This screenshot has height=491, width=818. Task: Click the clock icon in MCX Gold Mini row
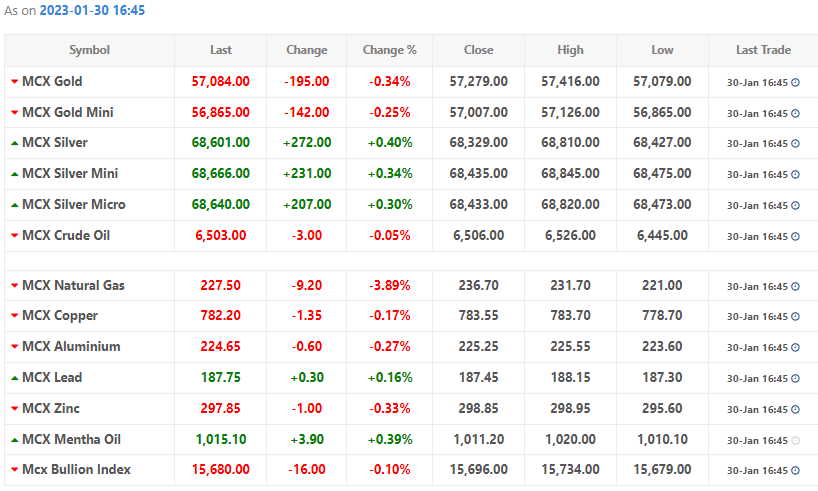795,113
